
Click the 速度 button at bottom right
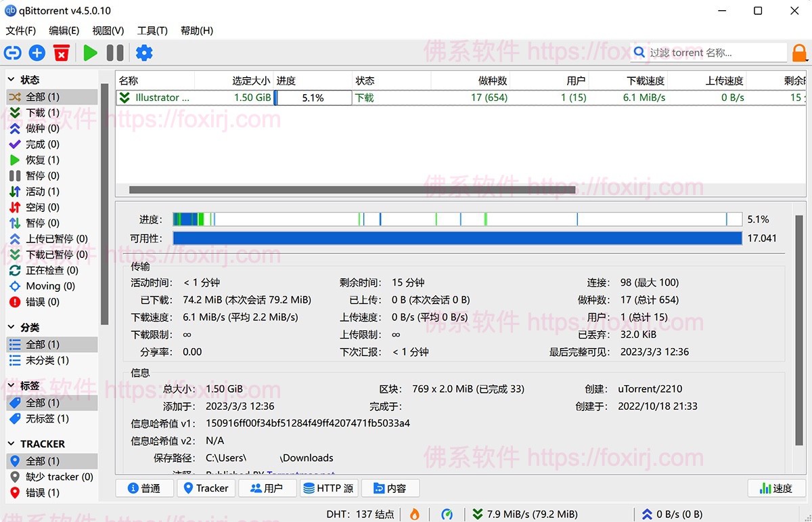(777, 487)
